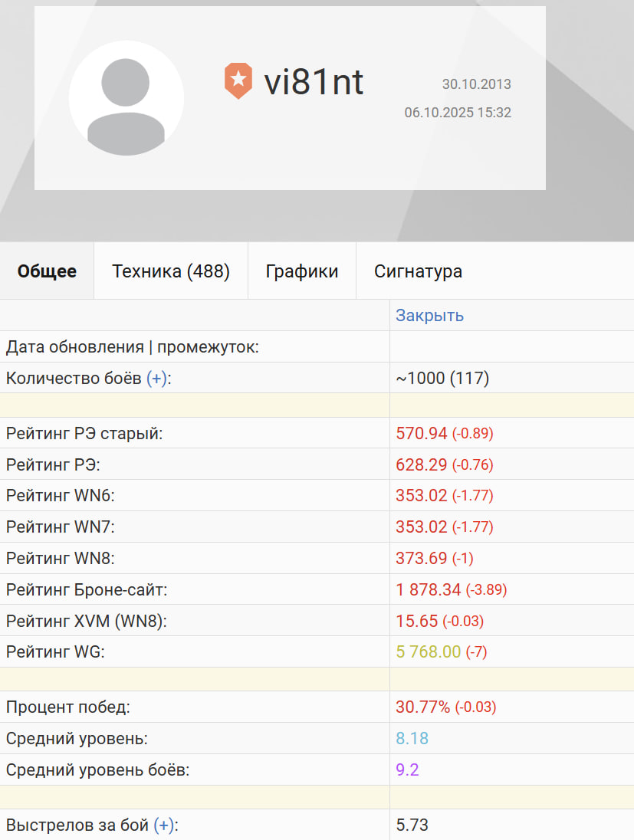Expand the plus next to Количество боёв
This screenshot has width=634, height=840.
pos(156,378)
